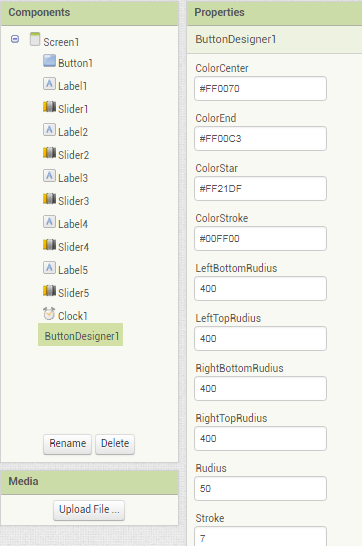Select ButtonDesigner1 in the component tree
Image resolution: width=362 pixels, height=546 pixels.
click(81, 335)
